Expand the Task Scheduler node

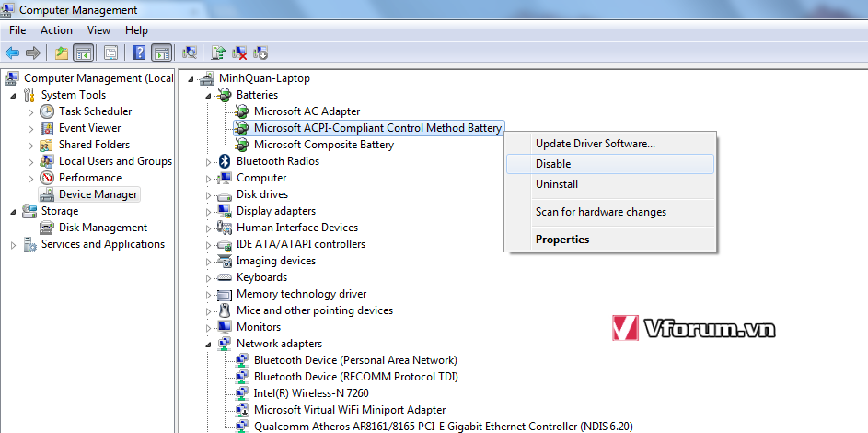pos(30,111)
